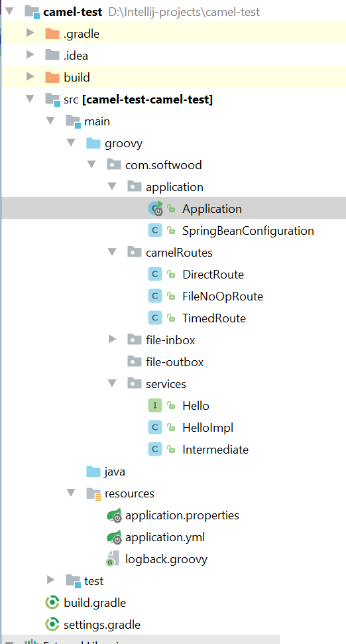346x644 pixels.
Task: Expand the file-inbox folder
Action: coord(112,340)
